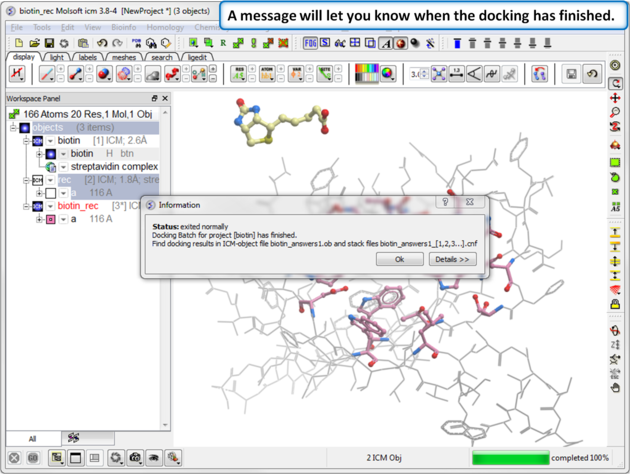Image resolution: width=630 pixels, height=474 pixels.
Task: Click Details >> button in dialog
Action: tap(453, 259)
